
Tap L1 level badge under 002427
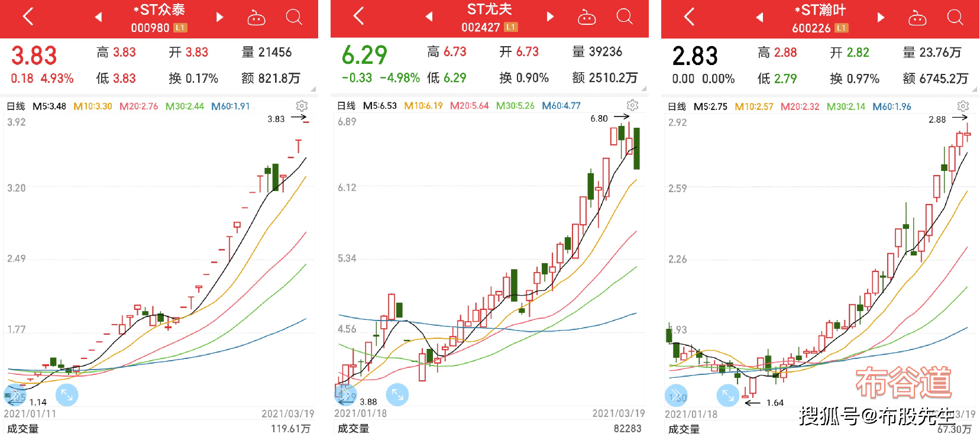(511, 27)
